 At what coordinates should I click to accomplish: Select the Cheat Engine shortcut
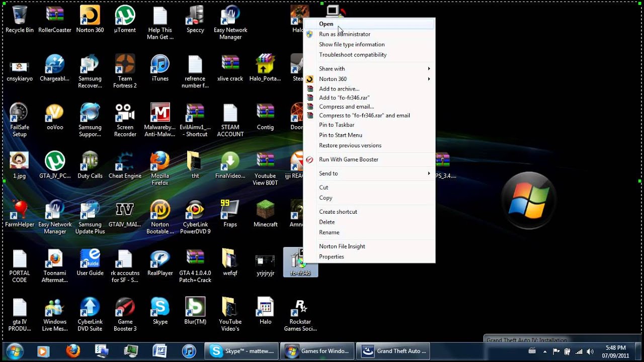(125, 166)
